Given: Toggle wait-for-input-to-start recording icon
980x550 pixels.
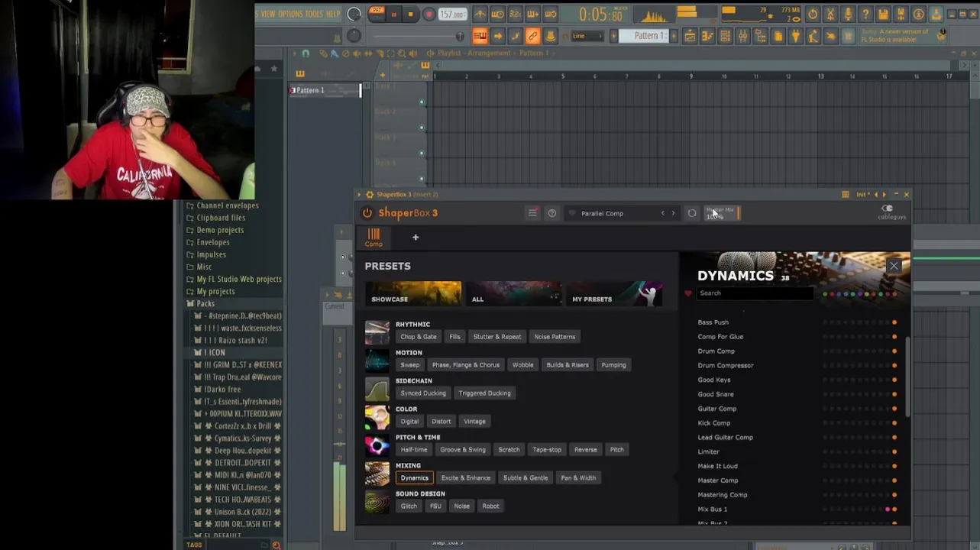Looking at the screenshot, I should [497, 15].
